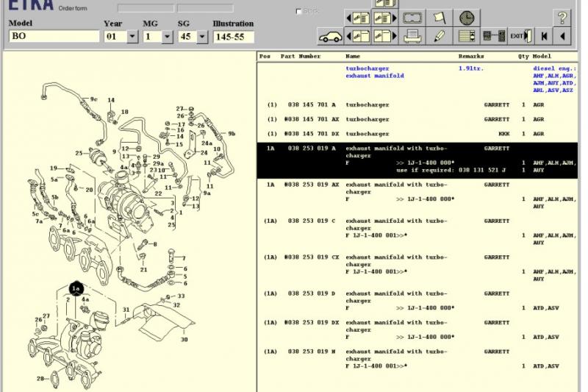Viewport: 588px width, 392px height.
Task: Open vehicle selection with the car icon
Action: (x=330, y=36)
